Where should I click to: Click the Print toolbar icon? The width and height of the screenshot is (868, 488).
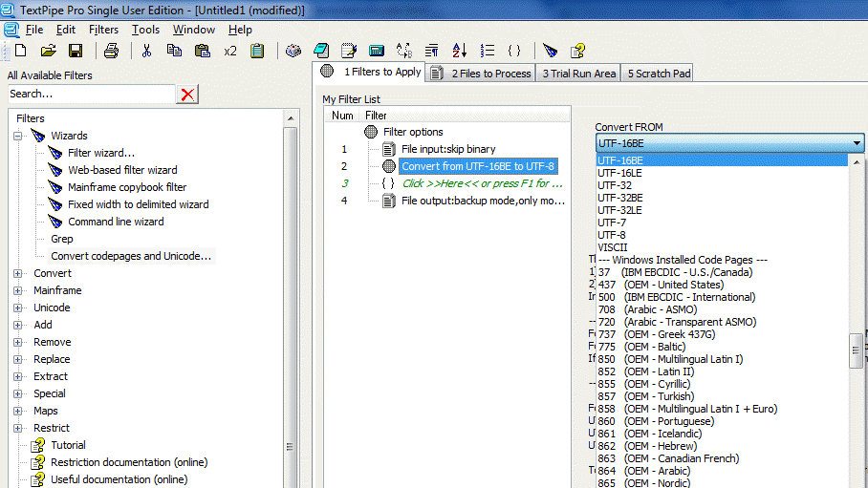tap(111, 51)
